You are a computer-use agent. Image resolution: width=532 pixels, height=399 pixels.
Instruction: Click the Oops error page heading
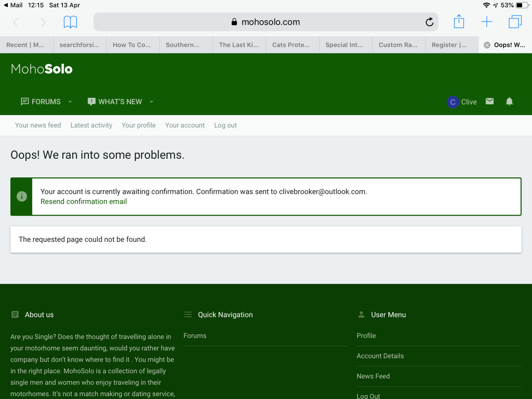(97, 155)
